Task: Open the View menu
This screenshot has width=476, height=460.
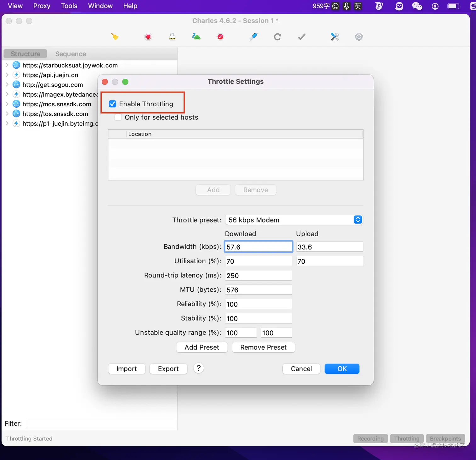Action: 15,6
